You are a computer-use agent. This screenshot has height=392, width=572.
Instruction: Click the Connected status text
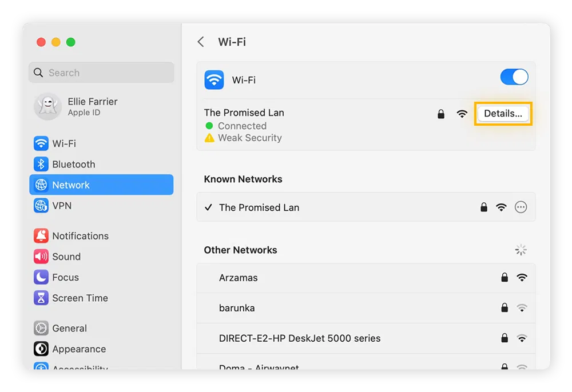pyautogui.click(x=242, y=126)
